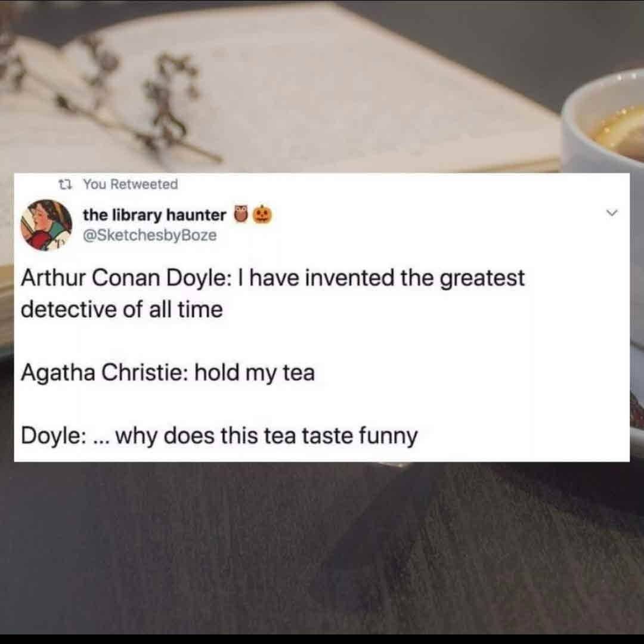The image size is (644, 644).
Task: Click the "You Retweeted" label
Action: point(131,184)
